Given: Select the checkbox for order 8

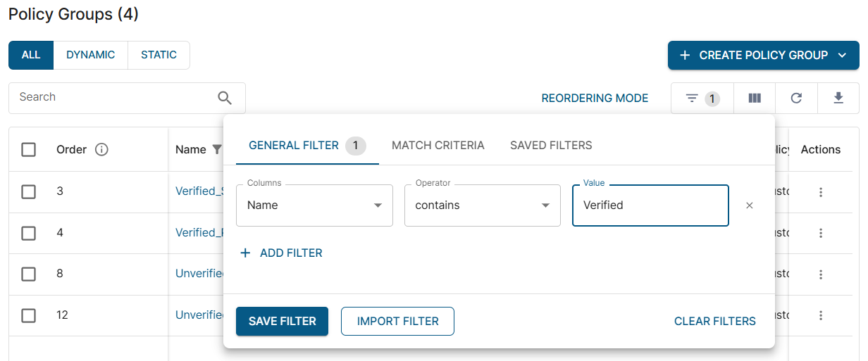Looking at the screenshot, I should 29,274.
